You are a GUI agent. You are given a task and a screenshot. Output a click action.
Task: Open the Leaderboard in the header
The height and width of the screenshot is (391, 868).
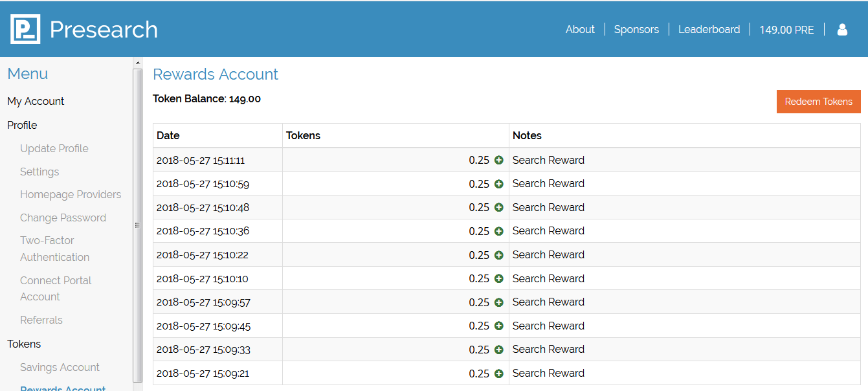point(709,29)
